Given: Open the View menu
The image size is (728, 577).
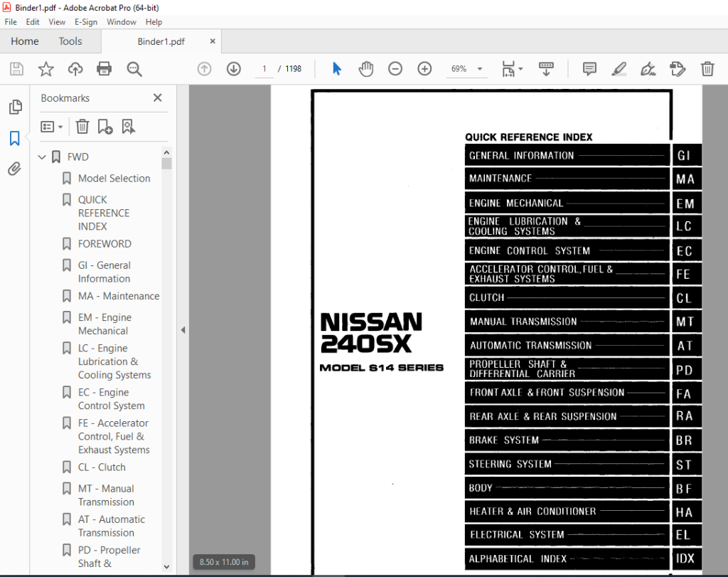Looking at the screenshot, I should point(57,22).
